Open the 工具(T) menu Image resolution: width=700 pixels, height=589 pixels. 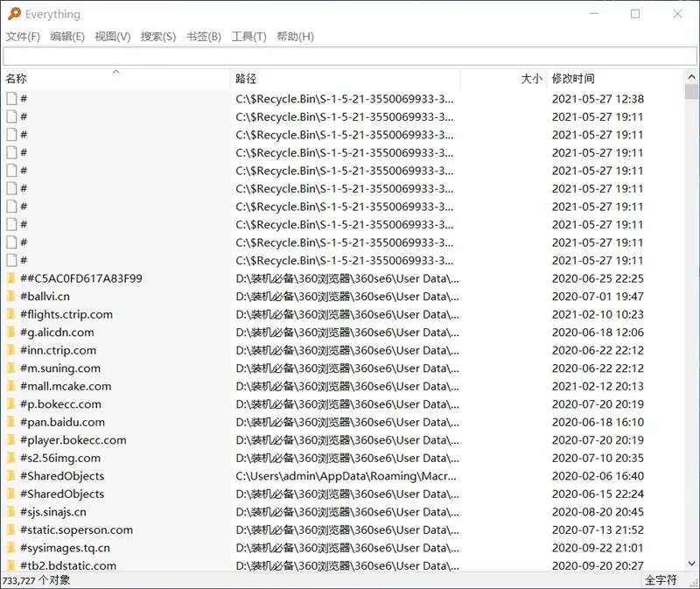tap(248, 37)
